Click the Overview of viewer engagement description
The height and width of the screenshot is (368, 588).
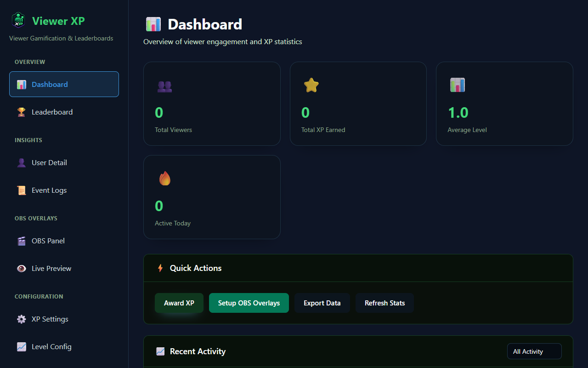tap(223, 42)
